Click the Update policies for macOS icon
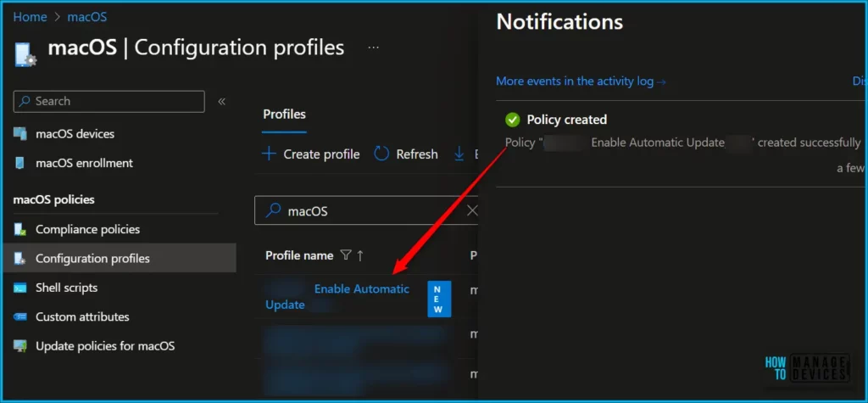The image size is (868, 403). pos(20,346)
